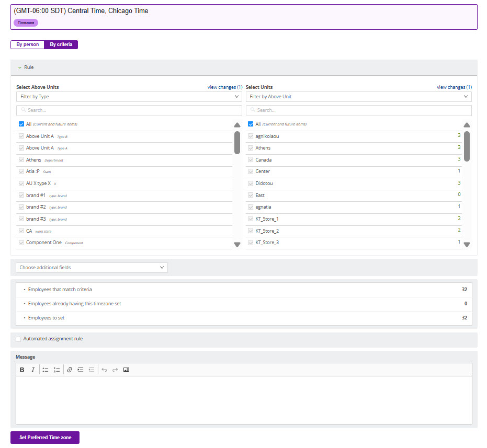Screen dimensions: 487x448
Task: Toggle italic formatting in message editor
Action: 32,370
